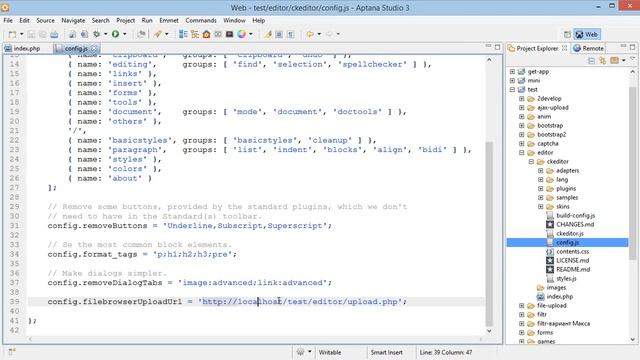The image size is (640, 360).
Task: Toggle Link with Editor in Project Explorer
Action: 602,61
